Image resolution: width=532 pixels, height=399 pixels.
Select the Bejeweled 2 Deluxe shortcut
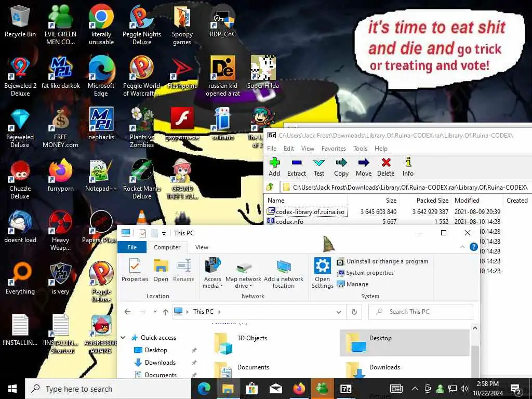click(20, 76)
